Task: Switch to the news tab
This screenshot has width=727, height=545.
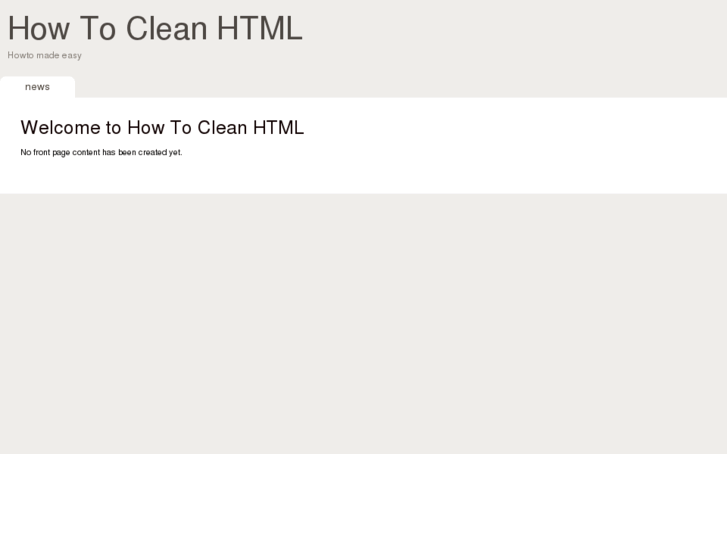Action: (x=37, y=87)
